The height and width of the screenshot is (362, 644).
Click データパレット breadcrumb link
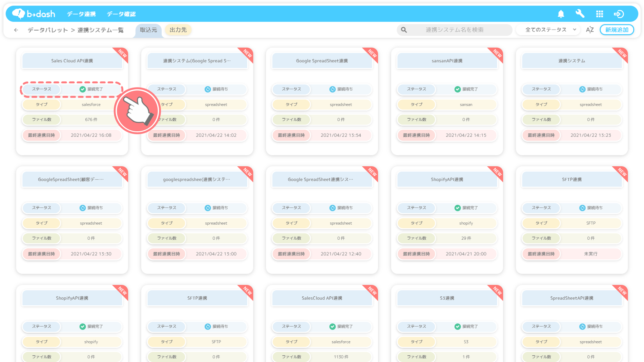coord(48,30)
